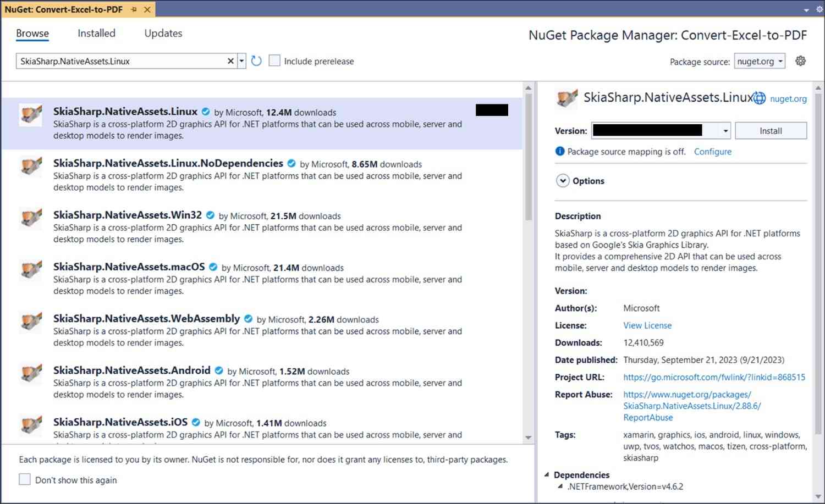Open the View License link
Viewport: 825px width, 504px height.
[x=647, y=325]
